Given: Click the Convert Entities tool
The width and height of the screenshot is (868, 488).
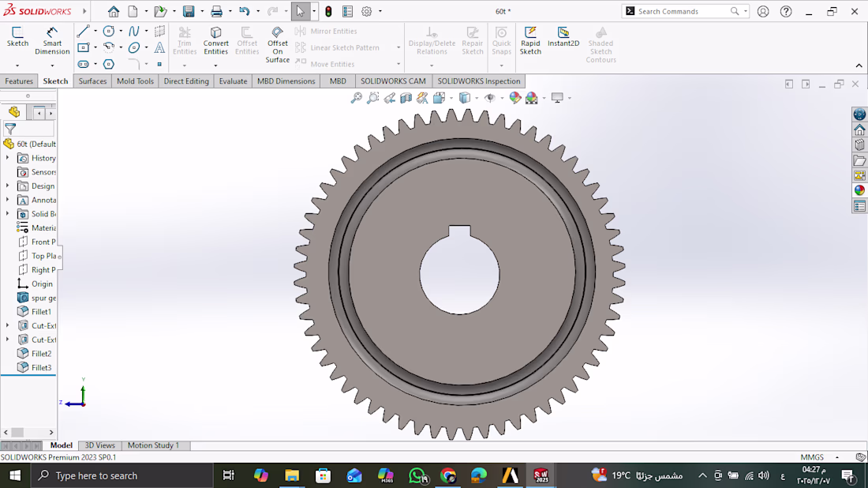Looking at the screenshot, I should pos(215,38).
